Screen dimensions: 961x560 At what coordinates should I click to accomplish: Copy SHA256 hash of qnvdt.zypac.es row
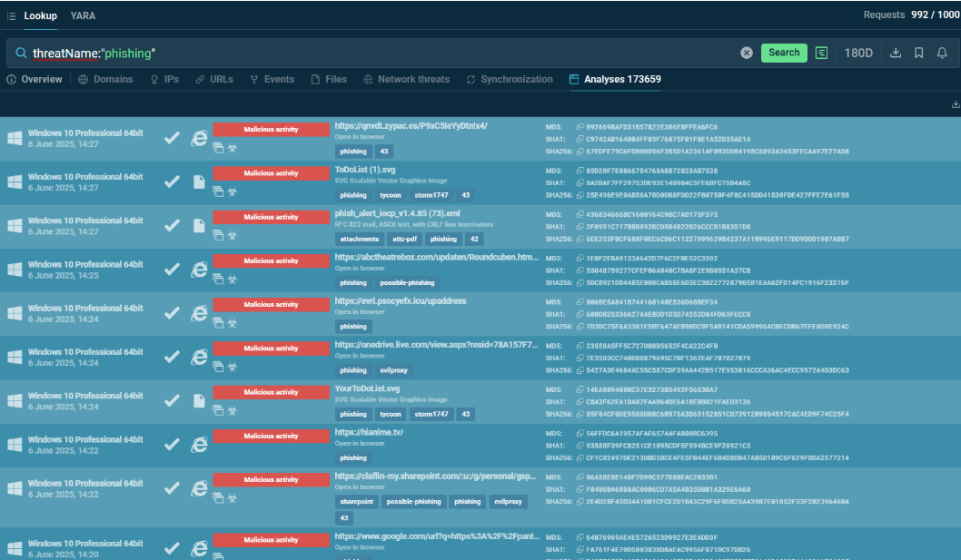(x=580, y=152)
